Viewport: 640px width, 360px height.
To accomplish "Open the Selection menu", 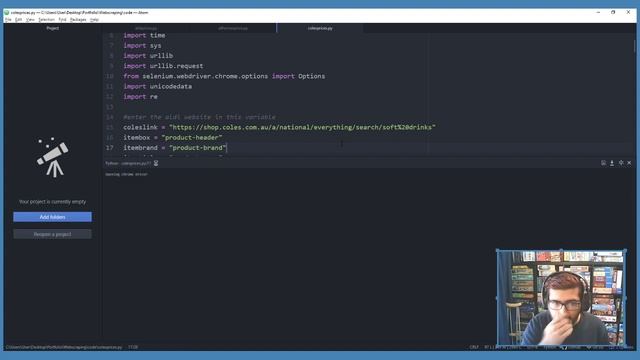I will tap(47, 20).
